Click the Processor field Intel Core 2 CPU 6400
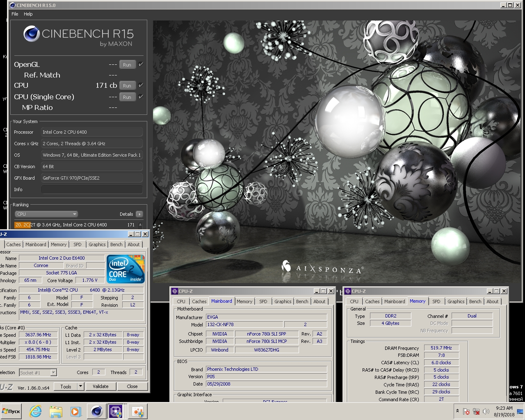The height and width of the screenshot is (420, 525). (x=92, y=132)
